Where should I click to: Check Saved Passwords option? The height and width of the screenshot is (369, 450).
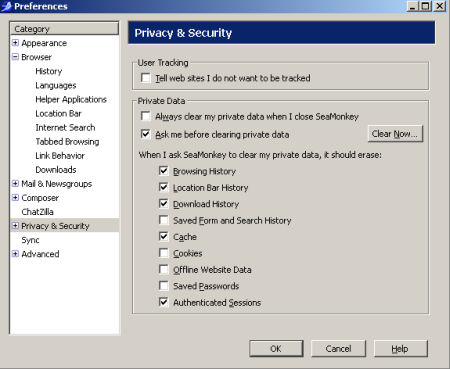[163, 286]
